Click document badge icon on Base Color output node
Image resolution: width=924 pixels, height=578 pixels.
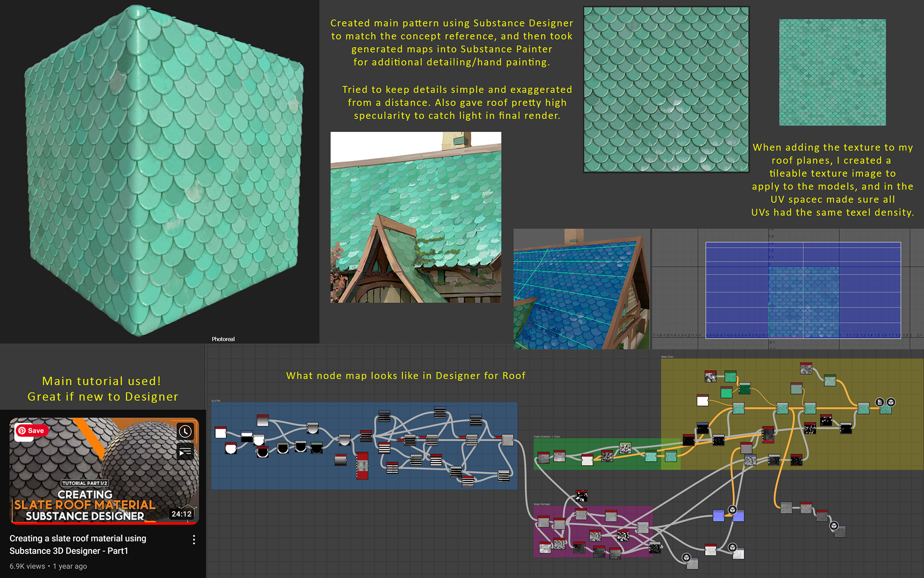880,402
